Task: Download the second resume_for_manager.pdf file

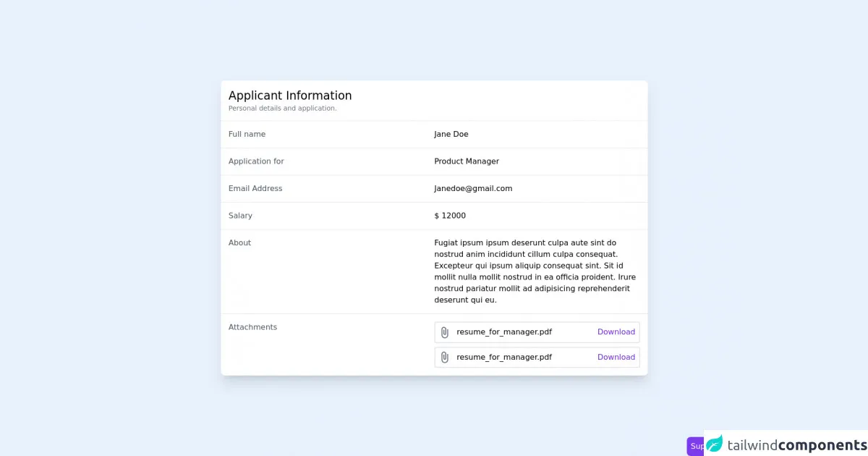Action: point(616,358)
